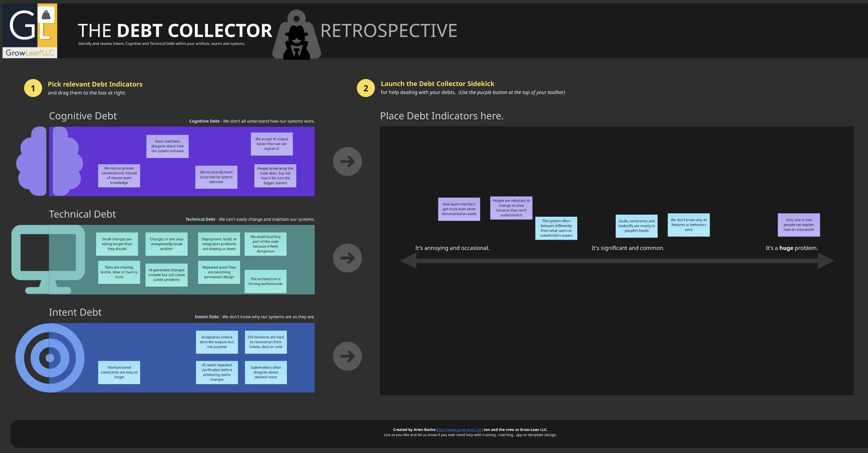
Task: Click 'We can't easily change and maintain' definition
Action: (267, 220)
